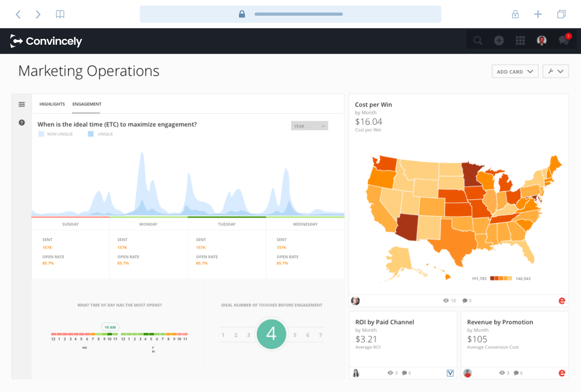Select the Engagement tab
The height and width of the screenshot is (392, 581).
click(x=87, y=104)
